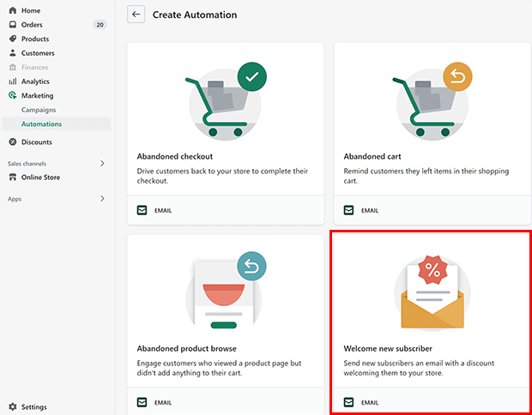Screen dimensions: 532x415
Task: Expand the Apps section chevron
Action: [102, 198]
